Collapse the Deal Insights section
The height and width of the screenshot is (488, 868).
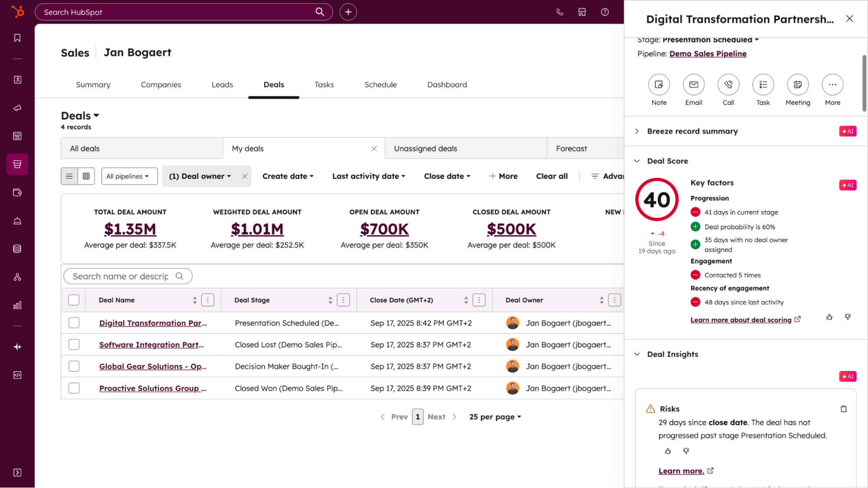637,354
